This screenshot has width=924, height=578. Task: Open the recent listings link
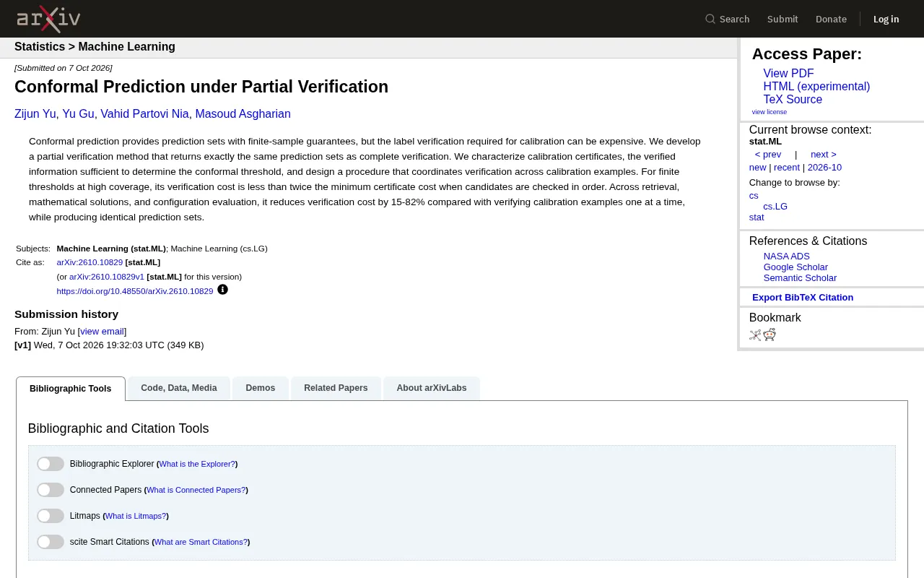[x=787, y=168]
